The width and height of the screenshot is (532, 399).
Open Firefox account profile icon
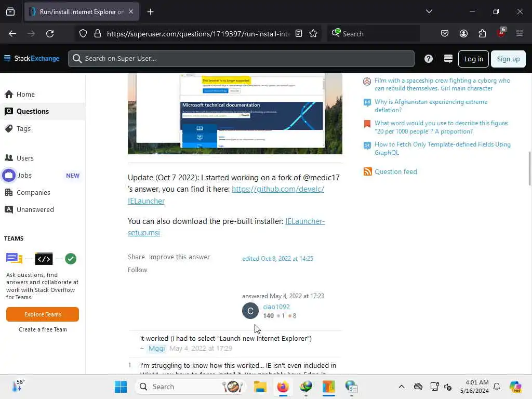[463, 34]
